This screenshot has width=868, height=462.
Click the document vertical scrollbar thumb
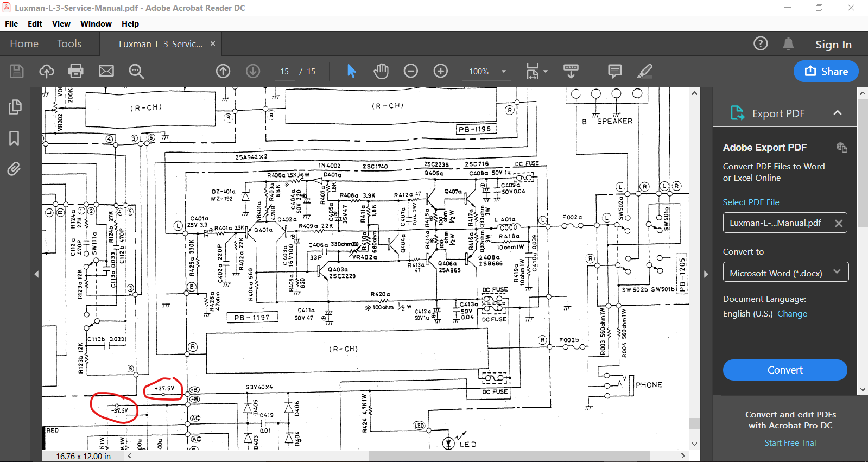pos(694,423)
